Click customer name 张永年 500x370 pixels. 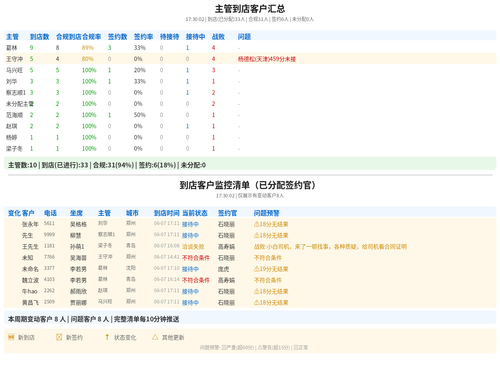(30, 224)
